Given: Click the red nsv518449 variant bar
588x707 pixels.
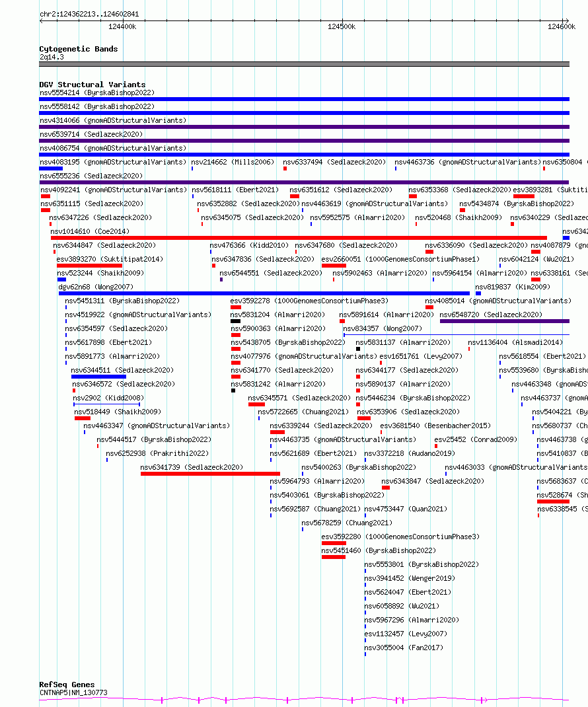Looking at the screenshot, I should pos(83,418).
